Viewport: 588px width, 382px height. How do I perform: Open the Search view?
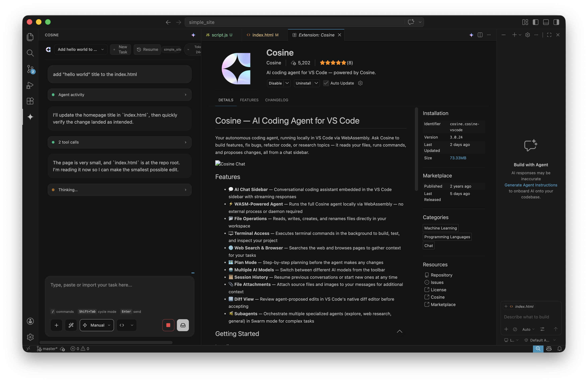(30, 53)
